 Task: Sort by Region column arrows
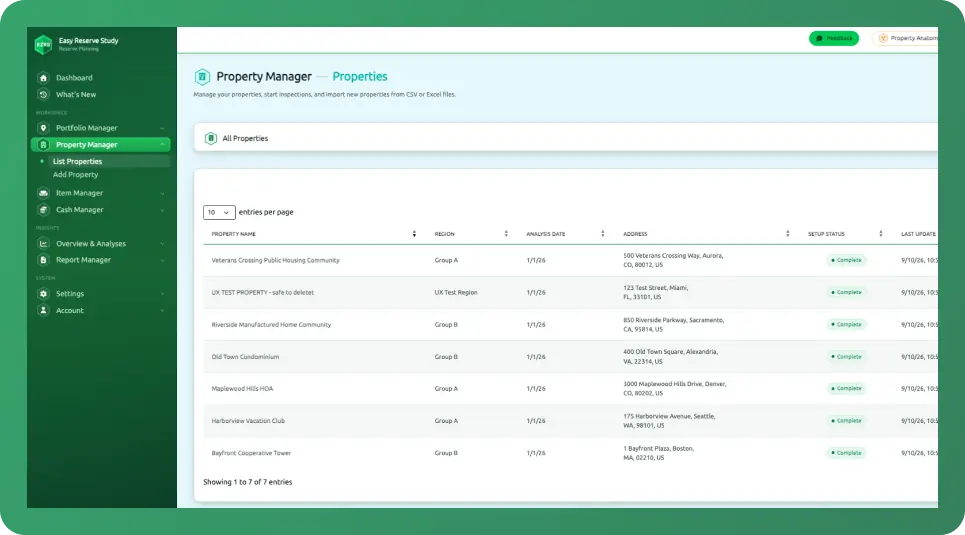(x=506, y=234)
